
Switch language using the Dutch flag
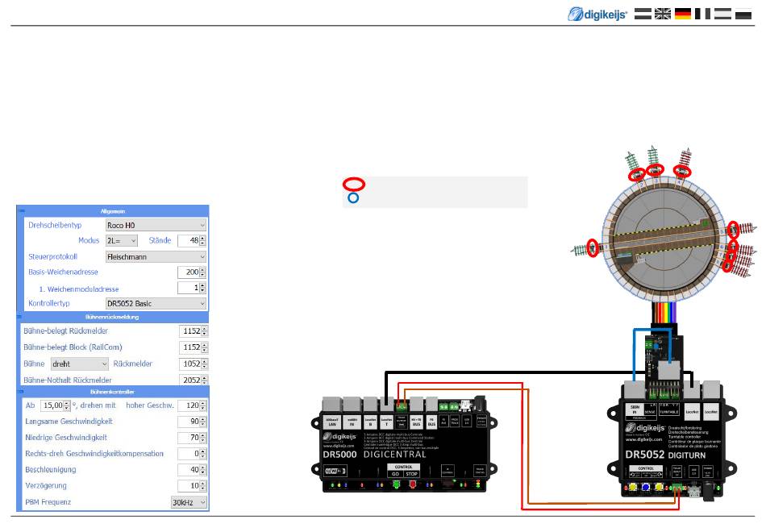643,14
